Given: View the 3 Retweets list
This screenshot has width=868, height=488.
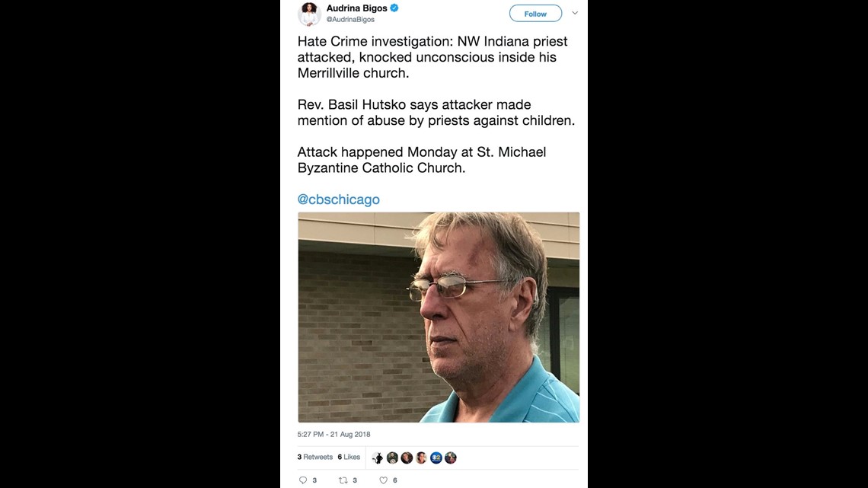Looking at the screenshot, I should [x=315, y=457].
